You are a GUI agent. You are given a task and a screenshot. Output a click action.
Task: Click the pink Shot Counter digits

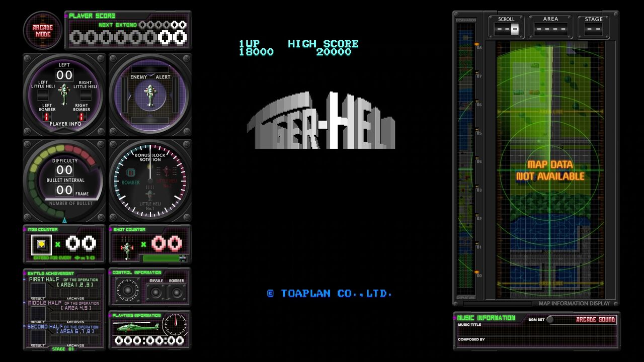point(167,244)
